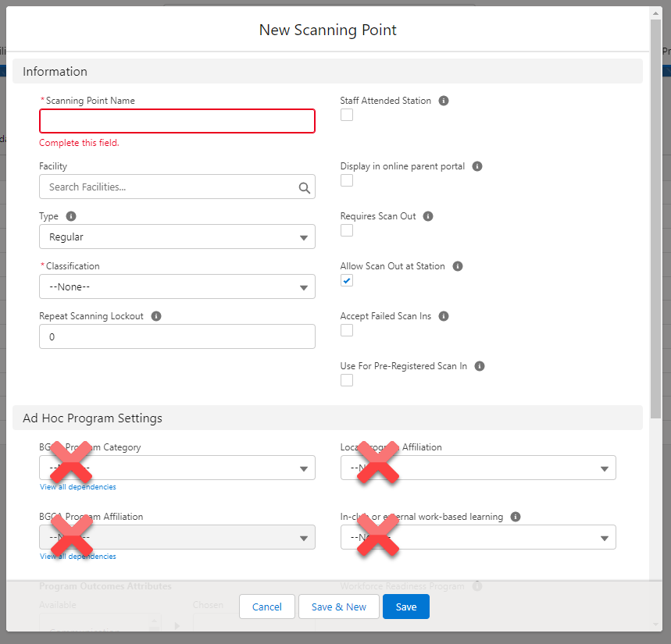Click the search icon in Facility field

304,187
